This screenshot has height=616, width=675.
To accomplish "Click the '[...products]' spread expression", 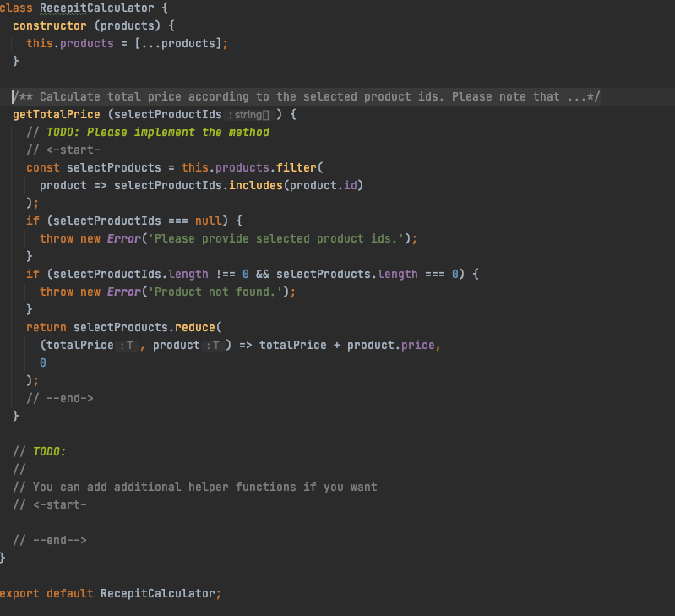I will pos(178,43).
